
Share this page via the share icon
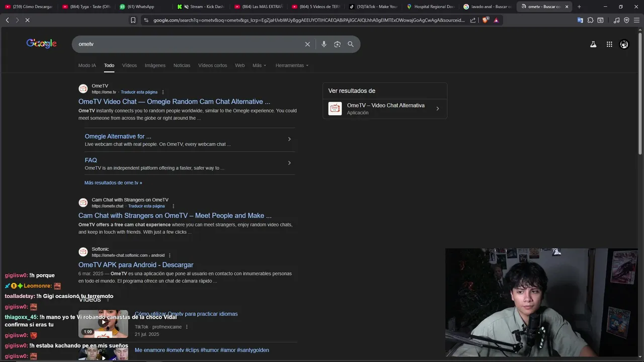473,20
